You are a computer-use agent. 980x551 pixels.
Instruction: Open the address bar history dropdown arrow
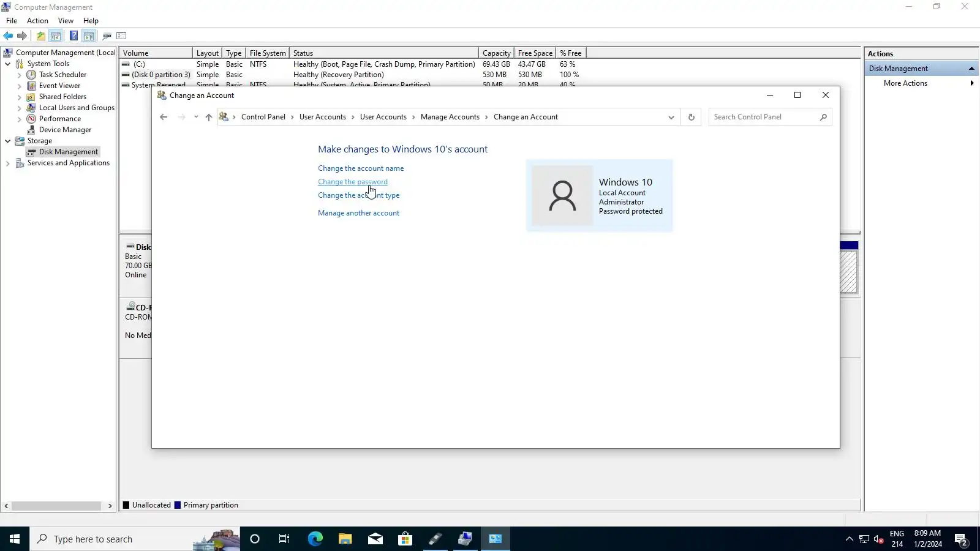[671, 117]
